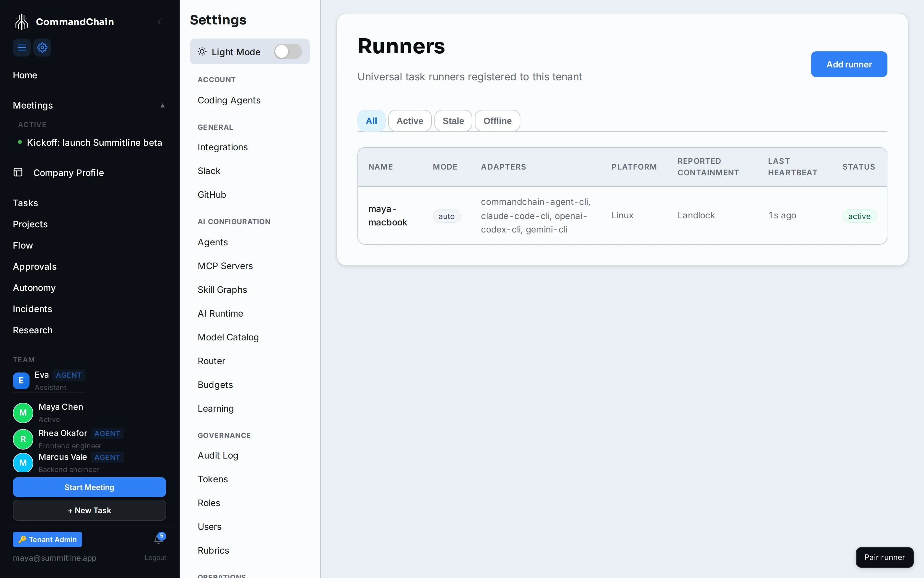
Task: Open Projects in sidebar
Action: coord(30,224)
